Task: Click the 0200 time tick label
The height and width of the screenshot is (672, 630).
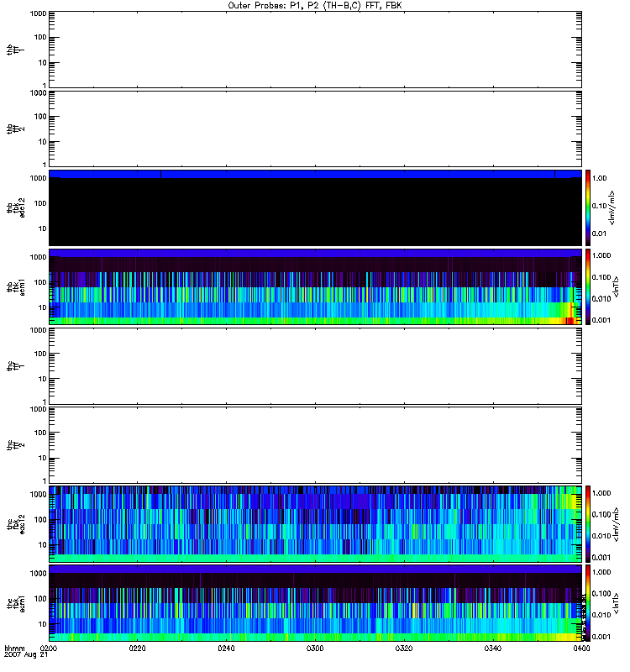Action: [49, 649]
